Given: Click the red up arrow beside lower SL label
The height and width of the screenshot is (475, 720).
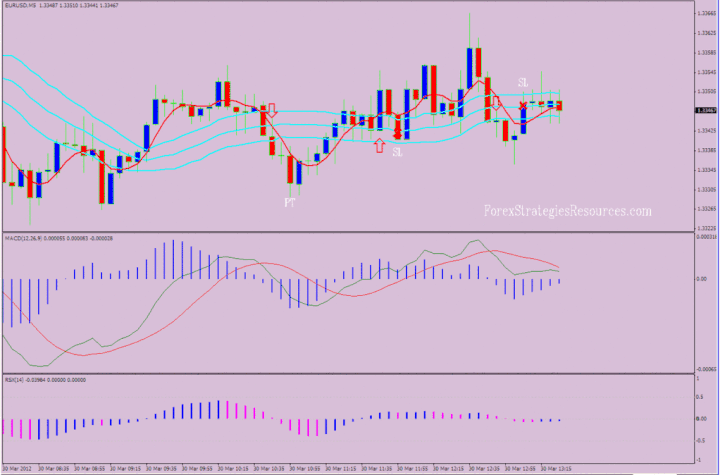Looking at the screenshot, I should pyautogui.click(x=379, y=146).
